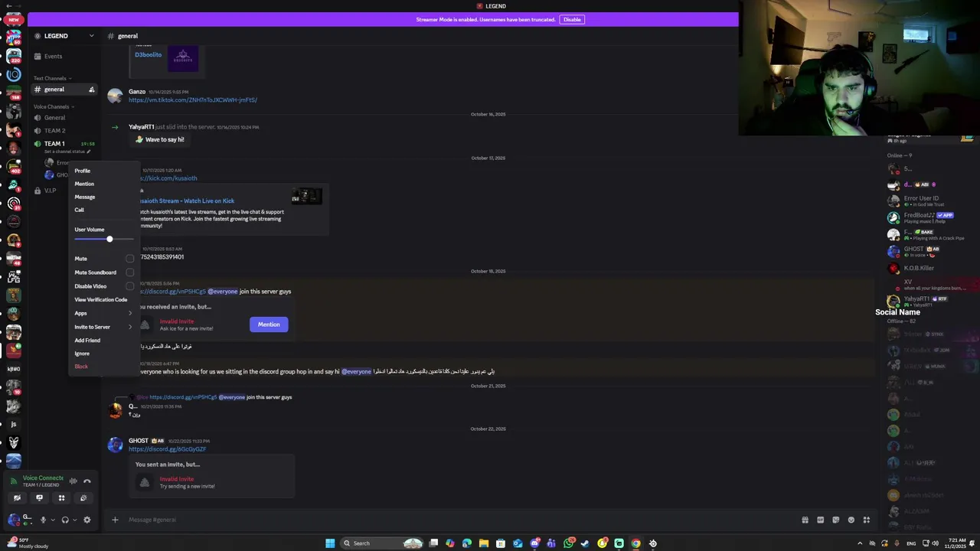Share your screen from voice panel

click(x=39, y=498)
